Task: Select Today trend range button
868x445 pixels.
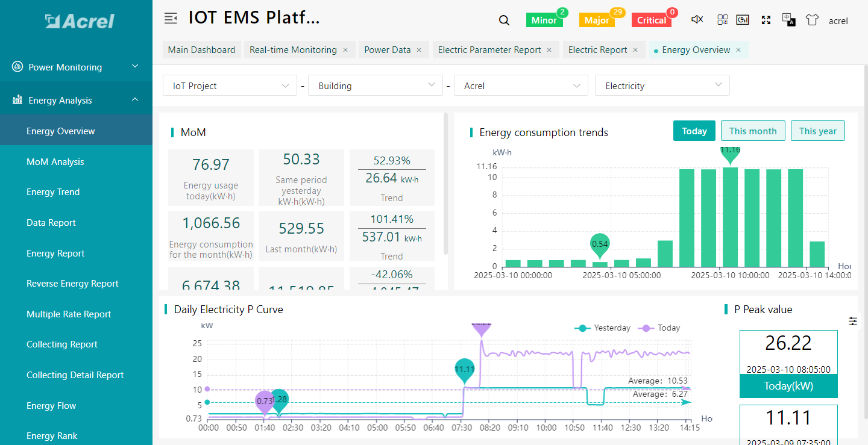Action: pos(694,131)
